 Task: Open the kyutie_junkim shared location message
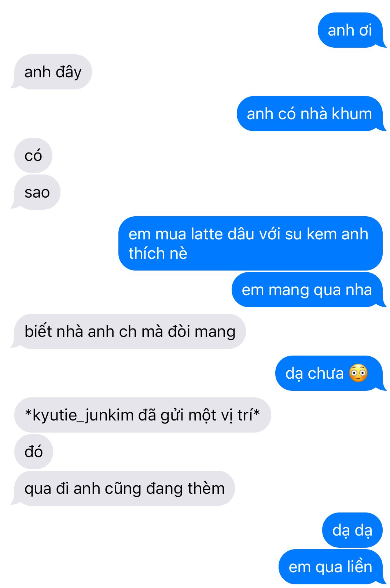(143, 415)
